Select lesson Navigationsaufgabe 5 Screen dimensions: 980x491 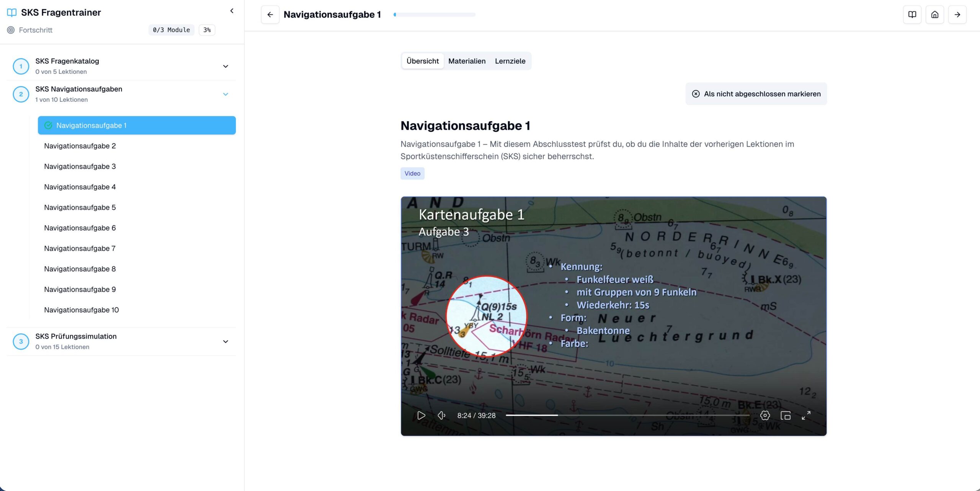(x=80, y=207)
